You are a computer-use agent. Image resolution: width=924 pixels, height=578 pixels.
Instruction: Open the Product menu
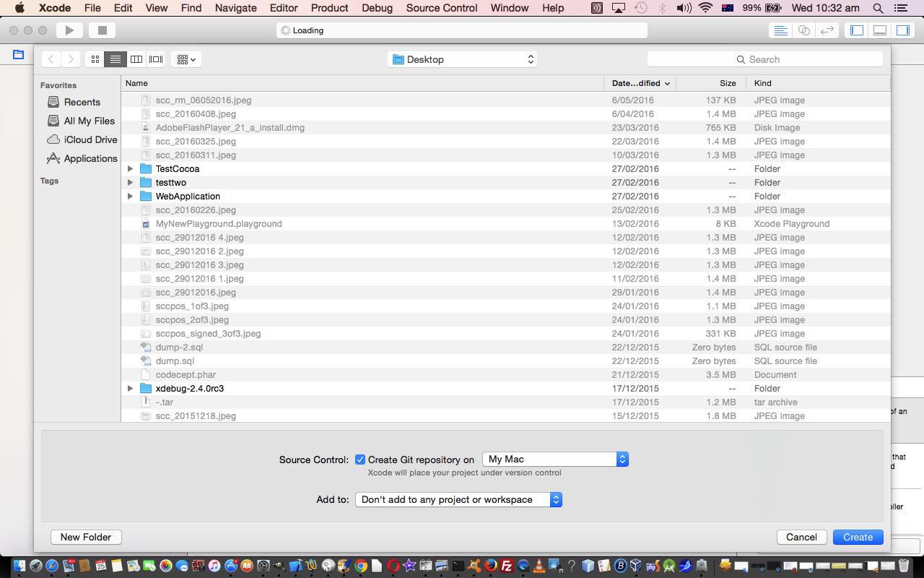coord(329,8)
